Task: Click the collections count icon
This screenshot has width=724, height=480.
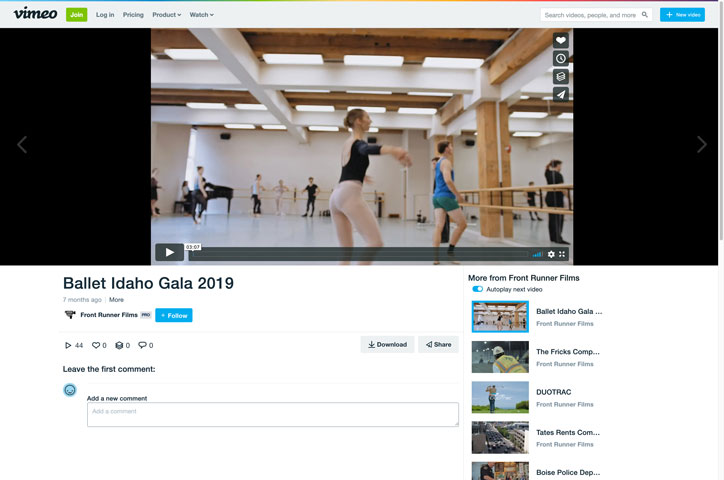Action: [x=119, y=345]
